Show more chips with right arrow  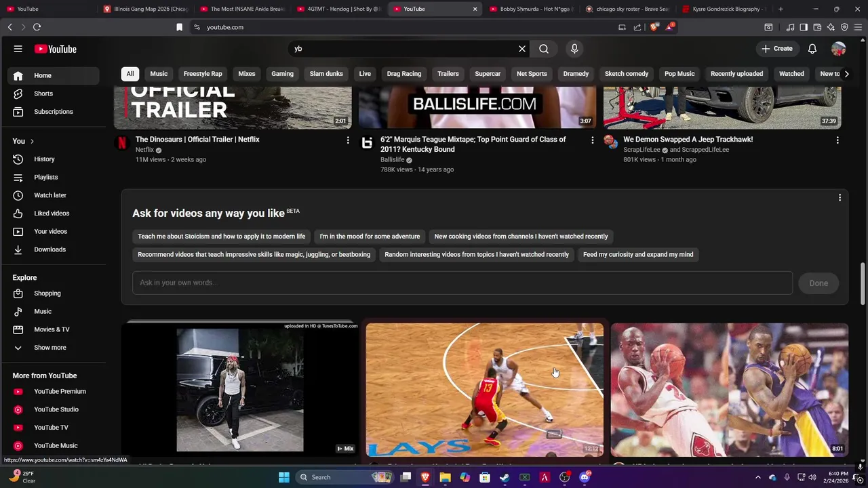click(x=846, y=74)
